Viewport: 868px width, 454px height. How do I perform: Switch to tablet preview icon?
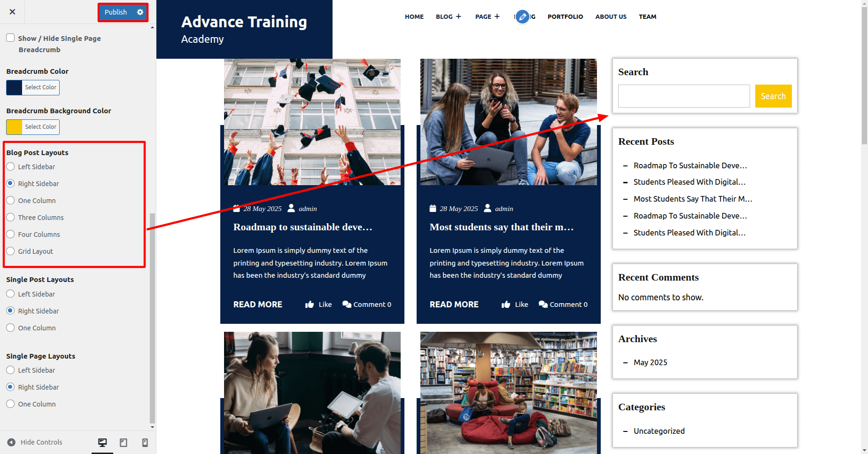point(124,442)
